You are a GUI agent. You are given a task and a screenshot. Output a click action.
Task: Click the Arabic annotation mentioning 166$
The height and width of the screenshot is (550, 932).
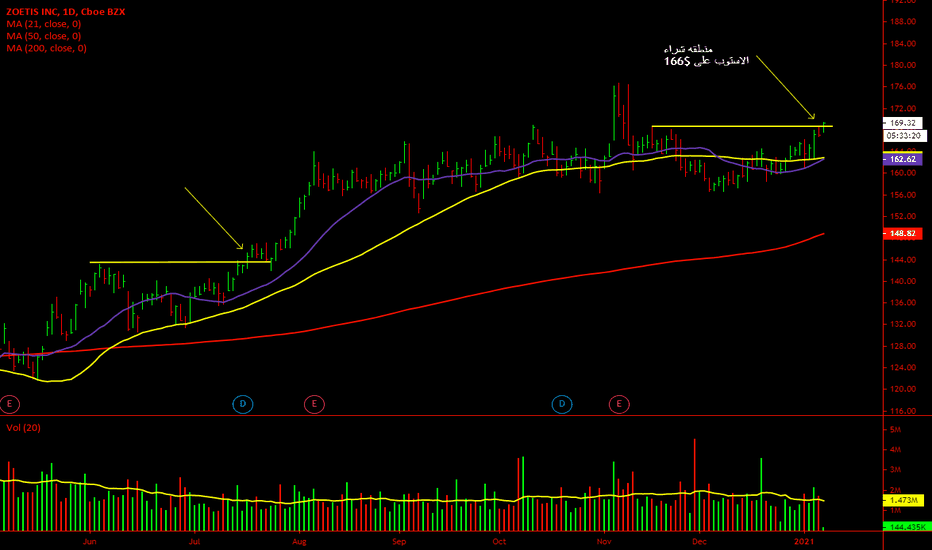(706, 55)
